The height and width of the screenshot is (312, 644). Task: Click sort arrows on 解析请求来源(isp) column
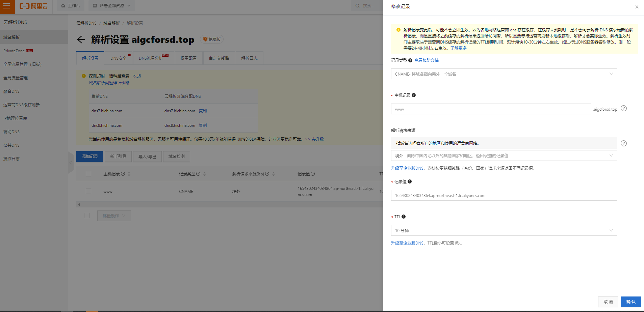274,174
